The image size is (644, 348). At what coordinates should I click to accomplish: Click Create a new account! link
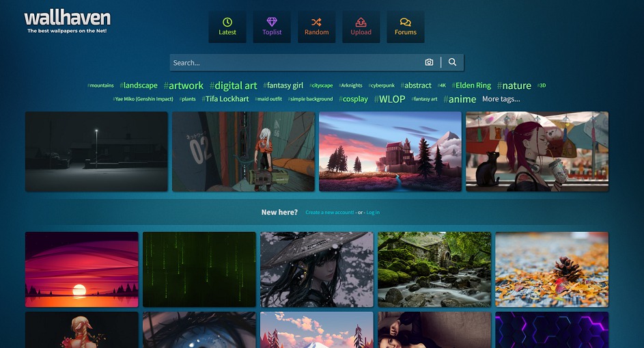[329, 212]
